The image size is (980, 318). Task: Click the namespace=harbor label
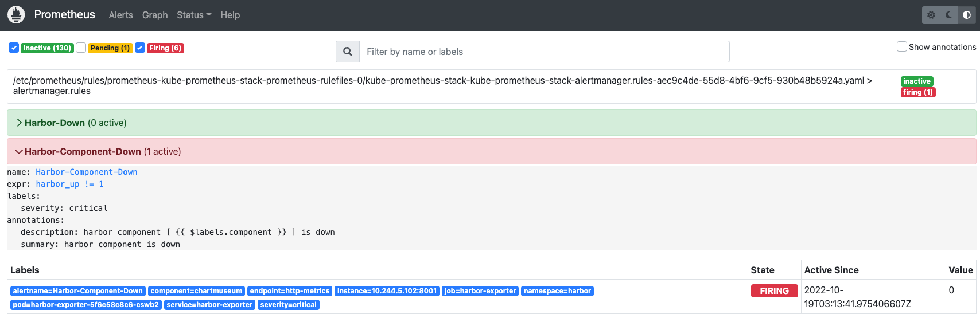coord(557,291)
